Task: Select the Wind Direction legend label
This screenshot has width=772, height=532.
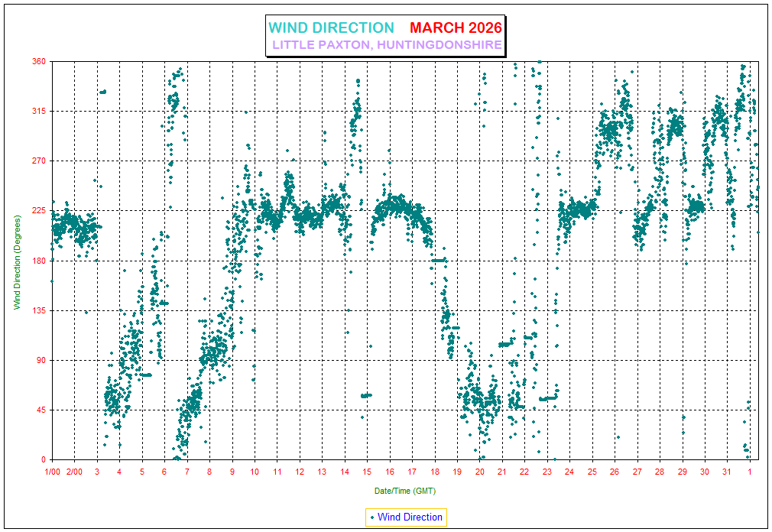Action: coord(410,517)
